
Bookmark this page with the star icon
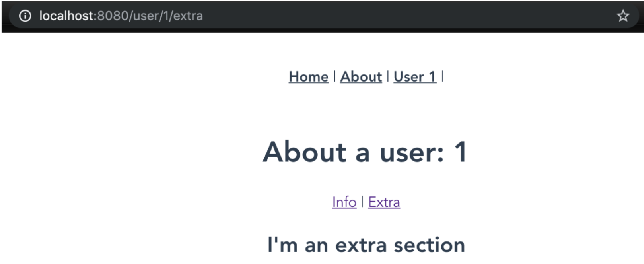coord(623,16)
